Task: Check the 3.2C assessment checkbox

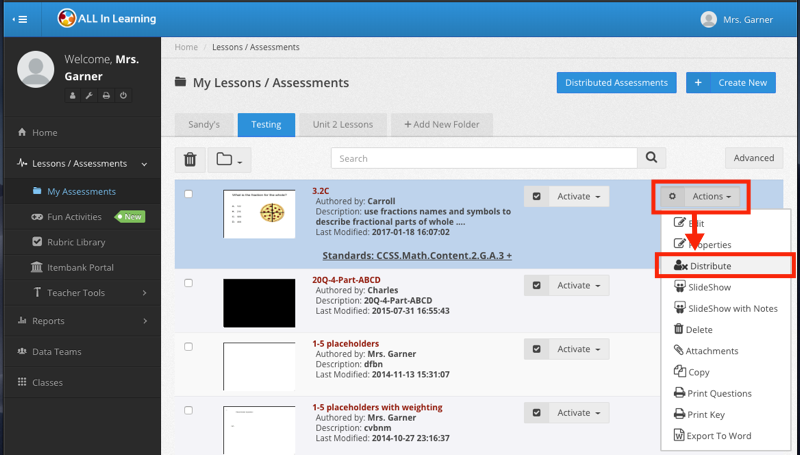Action: (x=189, y=194)
